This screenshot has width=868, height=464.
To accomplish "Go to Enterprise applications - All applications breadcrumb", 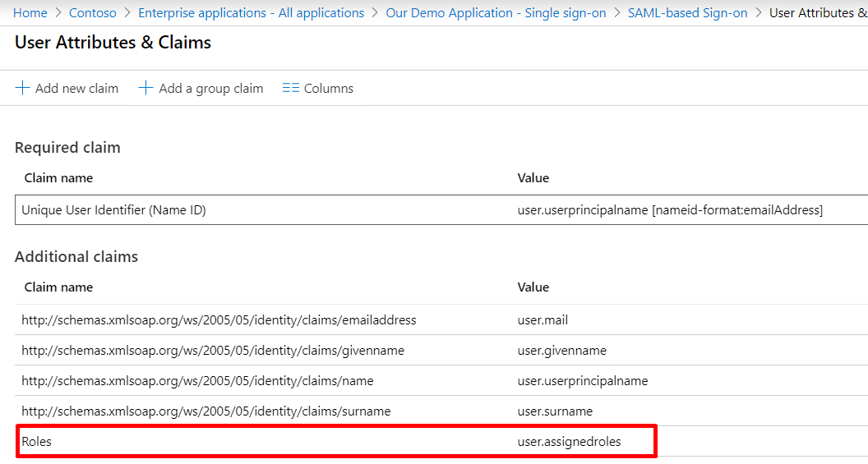I will click(251, 13).
